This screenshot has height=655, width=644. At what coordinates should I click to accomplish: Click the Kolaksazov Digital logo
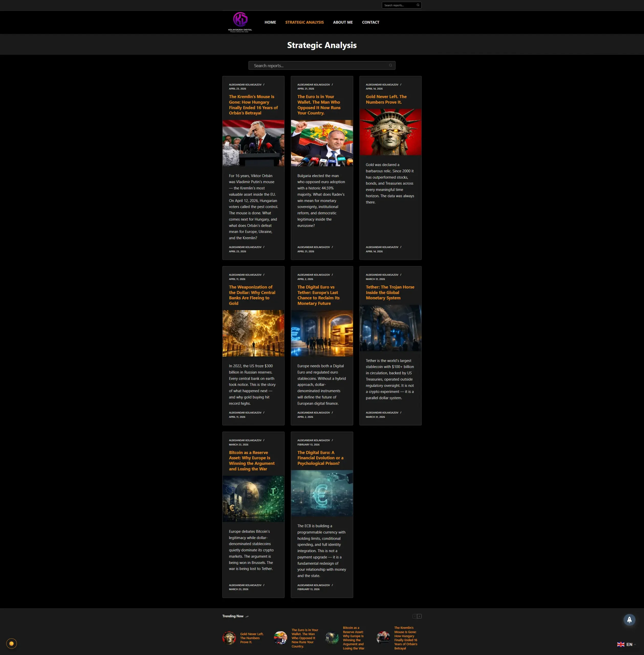pos(240,22)
